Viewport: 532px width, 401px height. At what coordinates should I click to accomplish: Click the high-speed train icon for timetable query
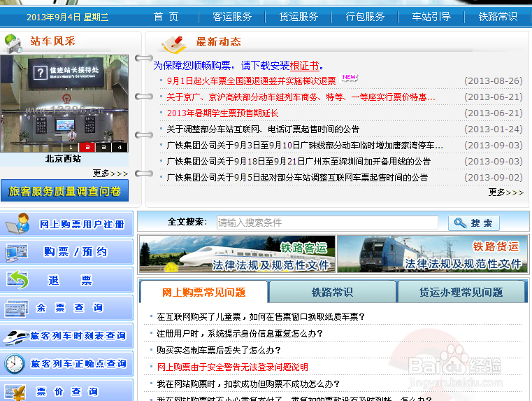click(x=16, y=336)
